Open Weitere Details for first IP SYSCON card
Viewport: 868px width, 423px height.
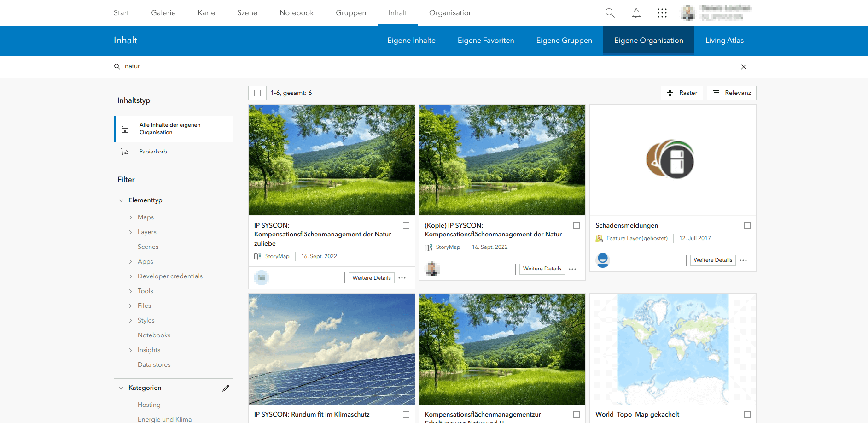coord(372,278)
